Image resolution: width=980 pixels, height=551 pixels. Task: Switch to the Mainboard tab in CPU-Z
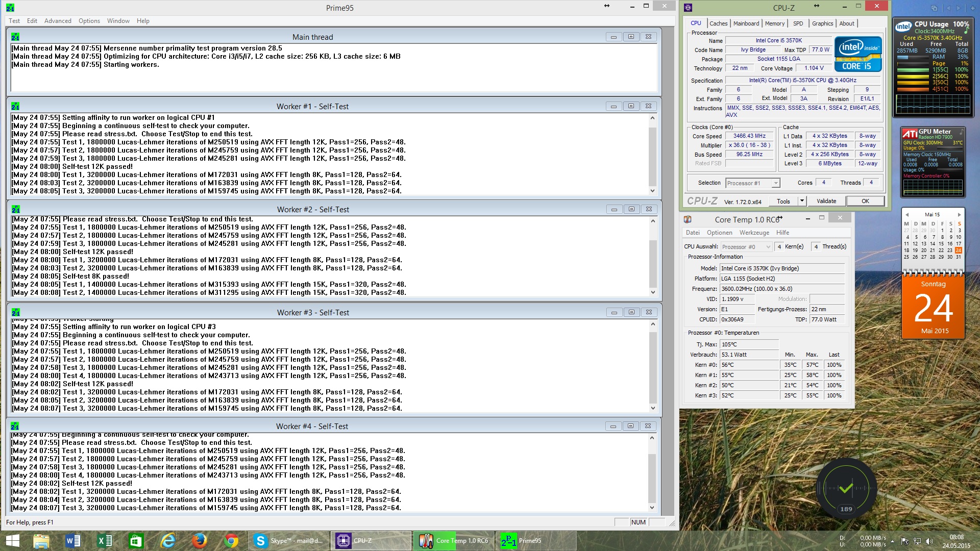746,23
